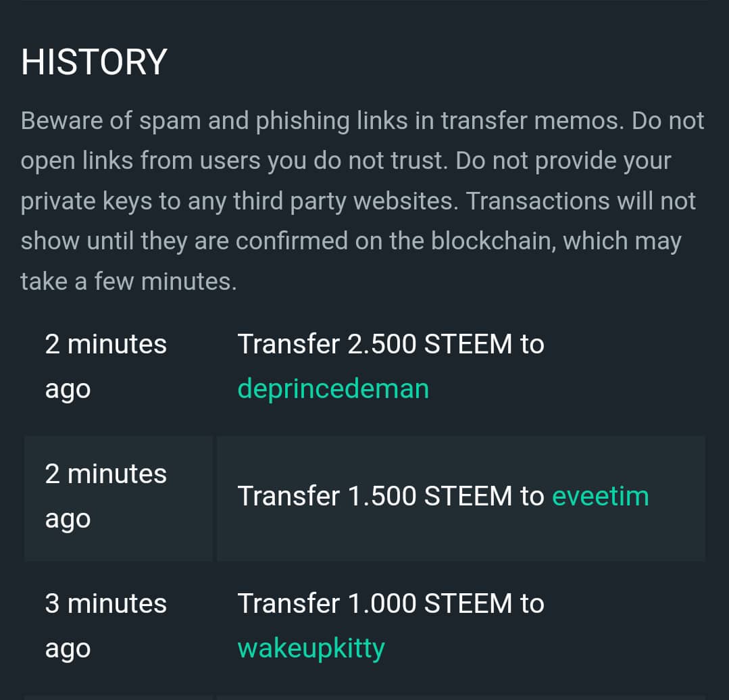Select the 3 minutes ago timestamp

coord(105,626)
